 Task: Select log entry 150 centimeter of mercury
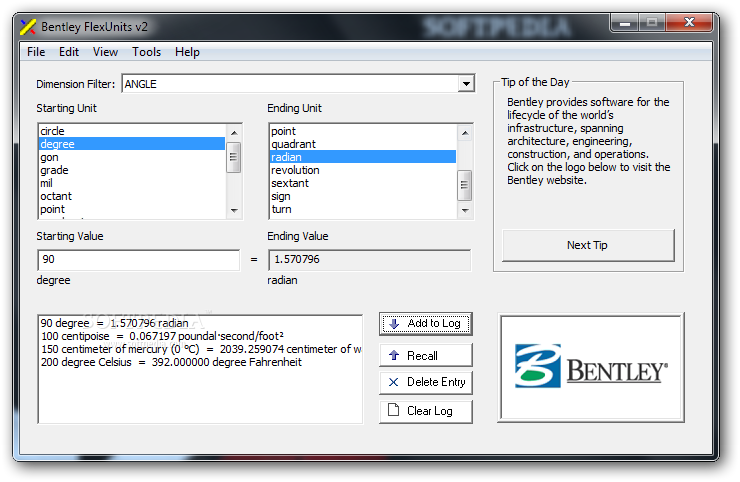coord(201,349)
